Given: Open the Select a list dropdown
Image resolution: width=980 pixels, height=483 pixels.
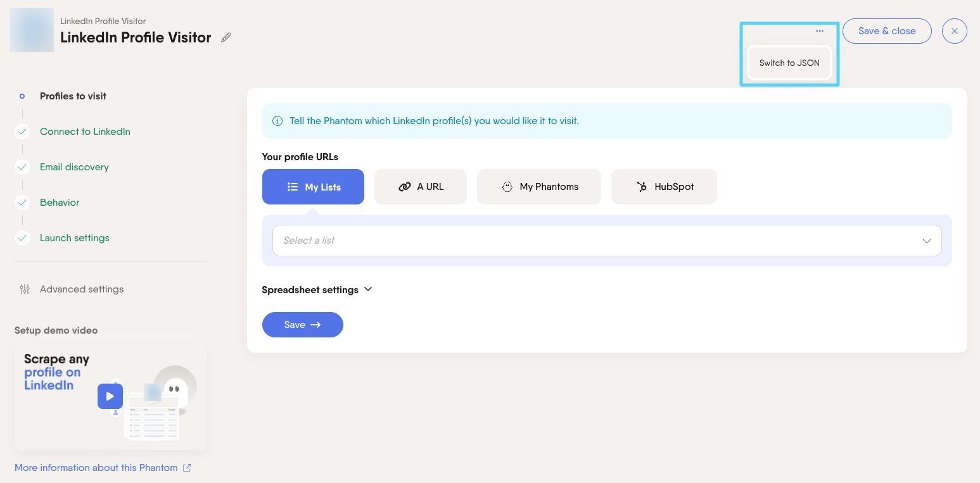Looking at the screenshot, I should tap(607, 241).
